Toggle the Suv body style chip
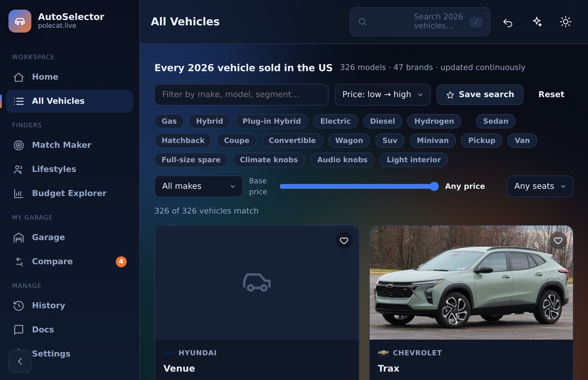This screenshot has width=588, height=380. pos(390,141)
